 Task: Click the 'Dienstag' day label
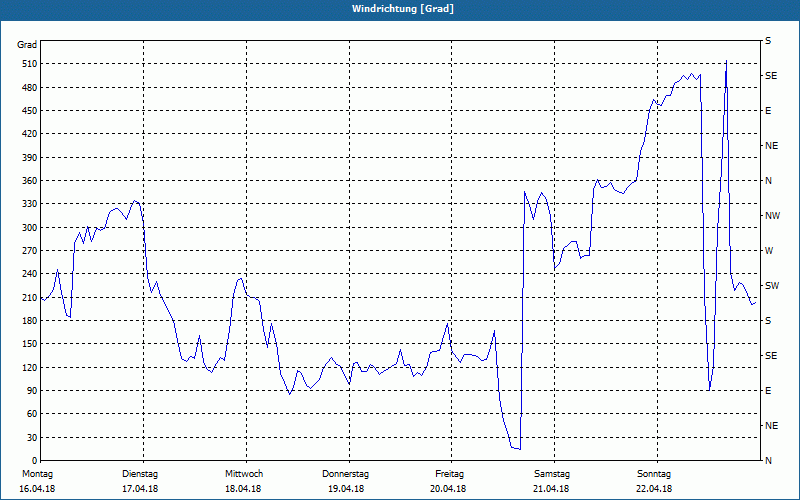coord(140,474)
